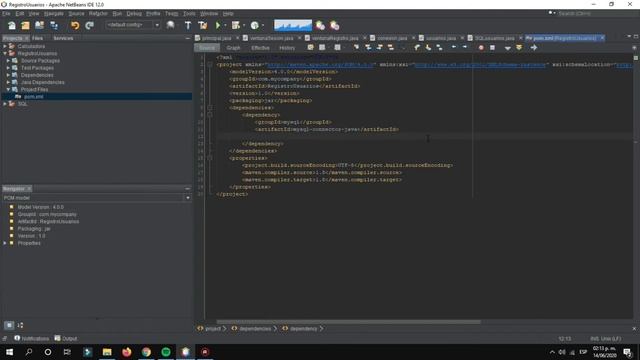The image size is (640, 360).
Task: Switch to the Services tab
Action: pos(63,38)
